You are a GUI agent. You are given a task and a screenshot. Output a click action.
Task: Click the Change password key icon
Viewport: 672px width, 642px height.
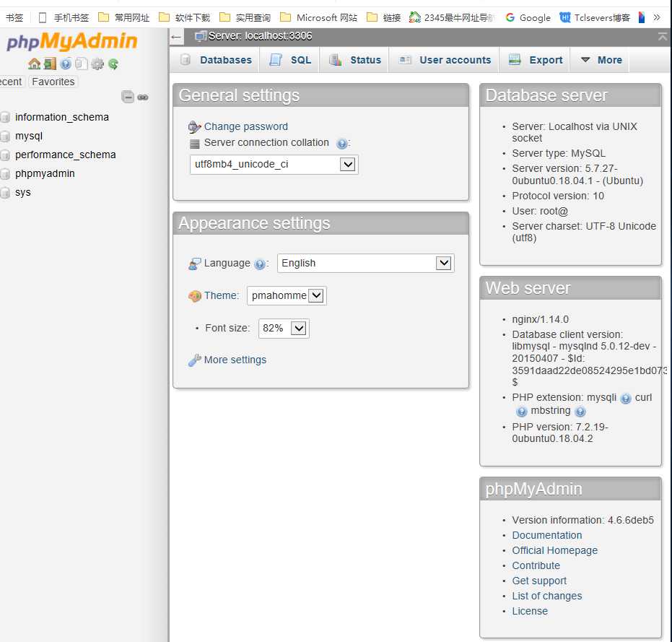pyautogui.click(x=195, y=127)
